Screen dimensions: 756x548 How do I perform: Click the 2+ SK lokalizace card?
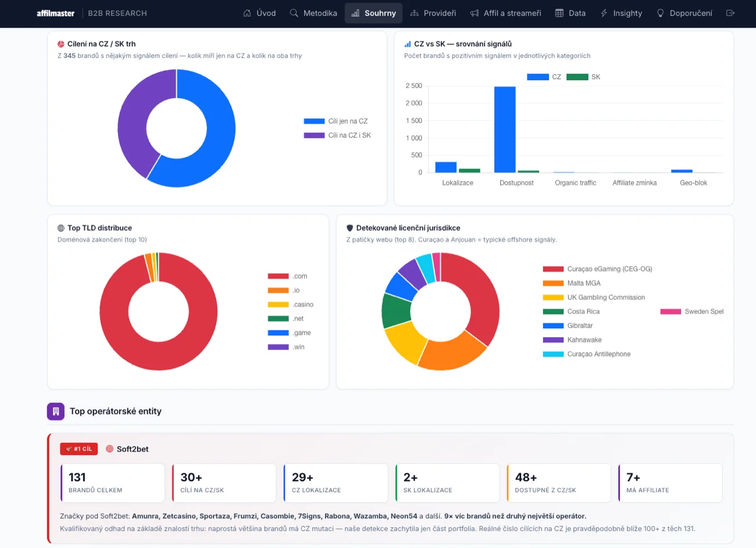point(447,483)
